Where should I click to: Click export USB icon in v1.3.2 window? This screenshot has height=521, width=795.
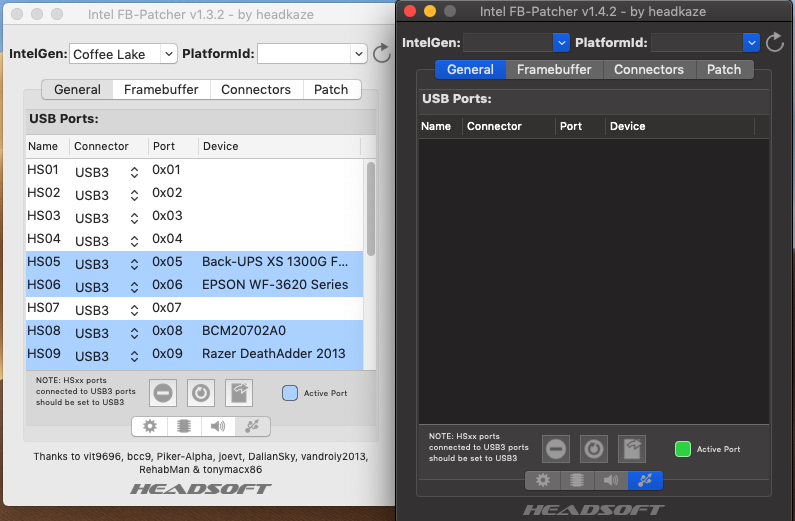coord(239,393)
